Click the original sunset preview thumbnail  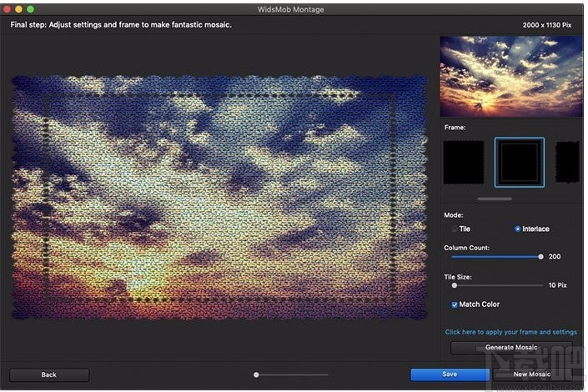[x=510, y=75]
